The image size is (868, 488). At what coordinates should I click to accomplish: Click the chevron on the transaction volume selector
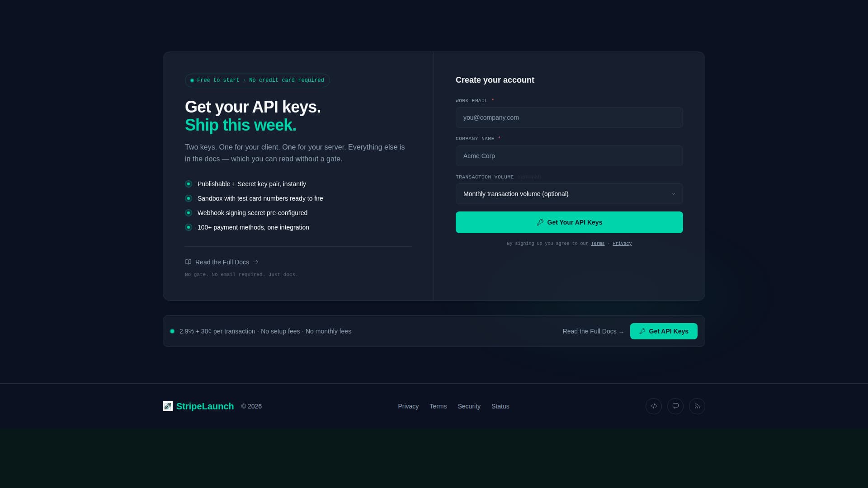pyautogui.click(x=673, y=193)
